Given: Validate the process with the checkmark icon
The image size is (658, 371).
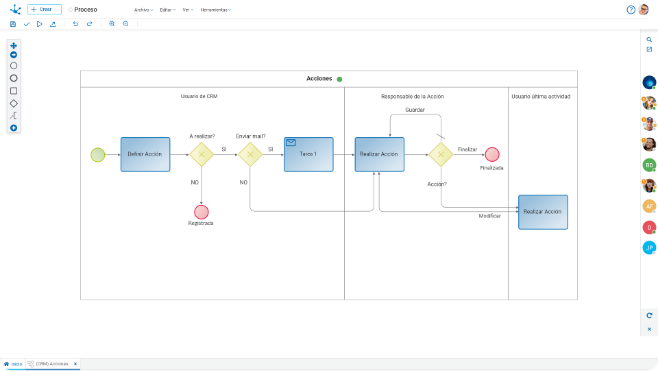Looking at the screenshot, I should pyautogui.click(x=26, y=24).
